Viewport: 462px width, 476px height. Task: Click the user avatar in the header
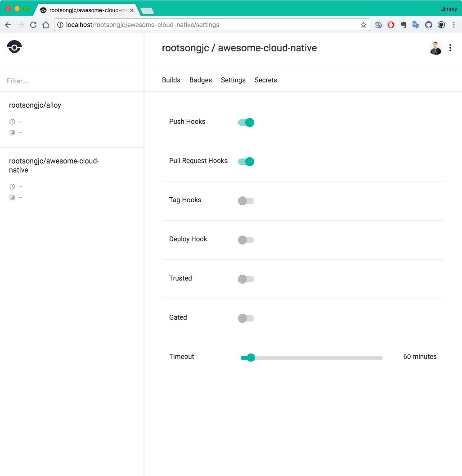(x=435, y=48)
